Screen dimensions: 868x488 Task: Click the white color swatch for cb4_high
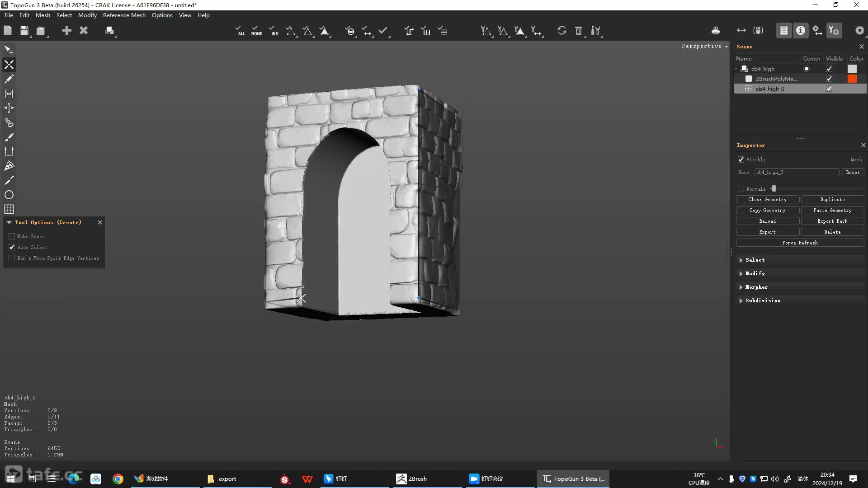[852, 69]
